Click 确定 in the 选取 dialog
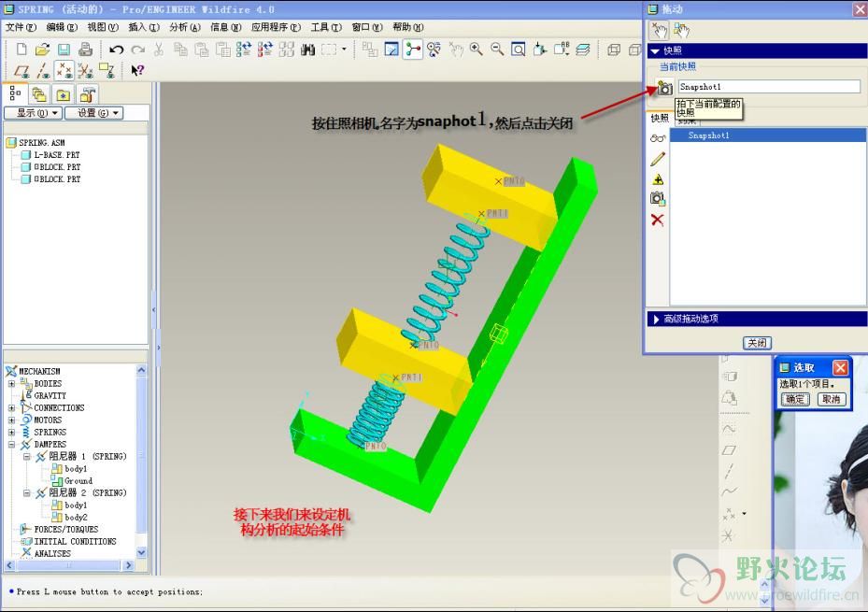 tap(795, 399)
